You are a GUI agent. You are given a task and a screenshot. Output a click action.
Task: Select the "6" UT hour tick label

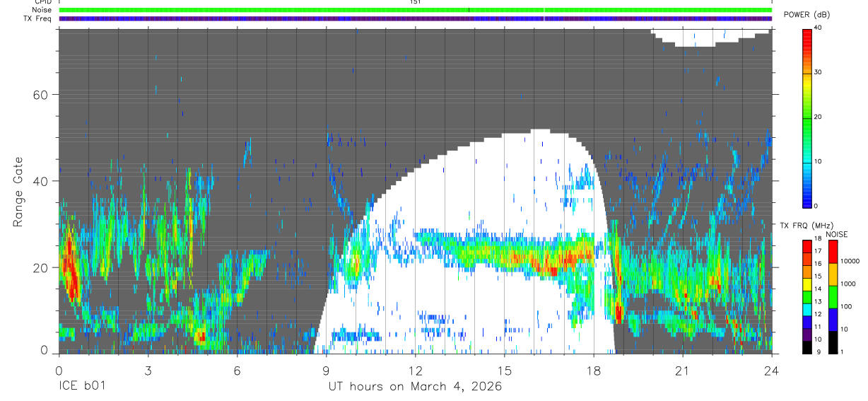(x=237, y=371)
